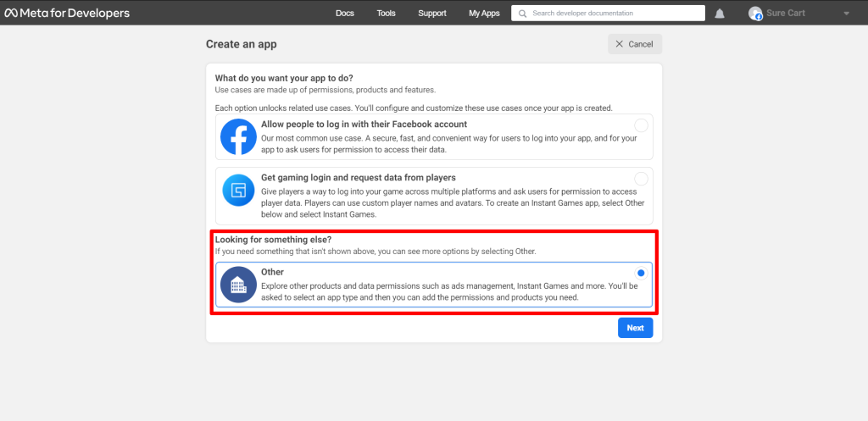The width and height of the screenshot is (868, 421).
Task: Open the Meta for Developers logo home
Action: (x=67, y=14)
